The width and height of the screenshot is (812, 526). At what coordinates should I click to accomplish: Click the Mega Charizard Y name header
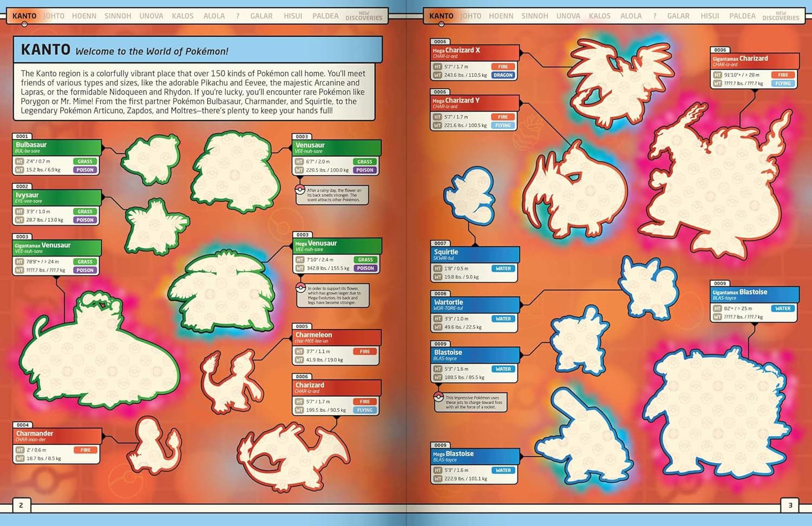(475, 102)
